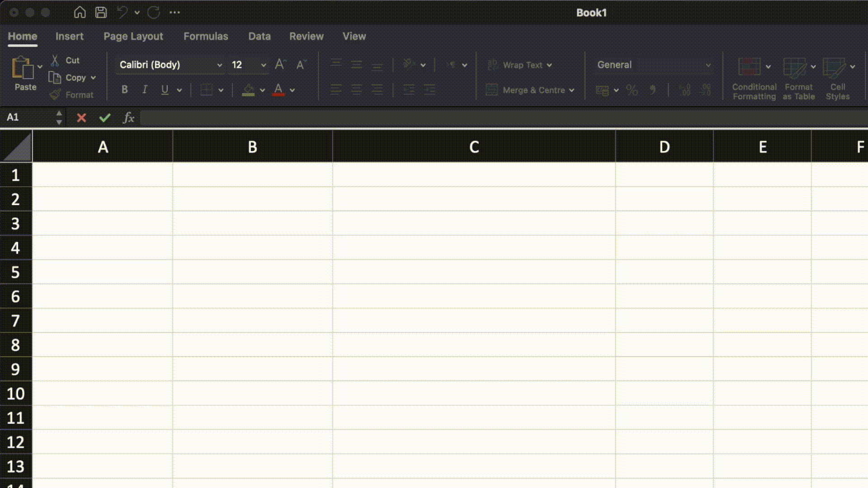Screen dimensions: 868x488
Task: Open the font name dropdown
Action: coord(220,65)
